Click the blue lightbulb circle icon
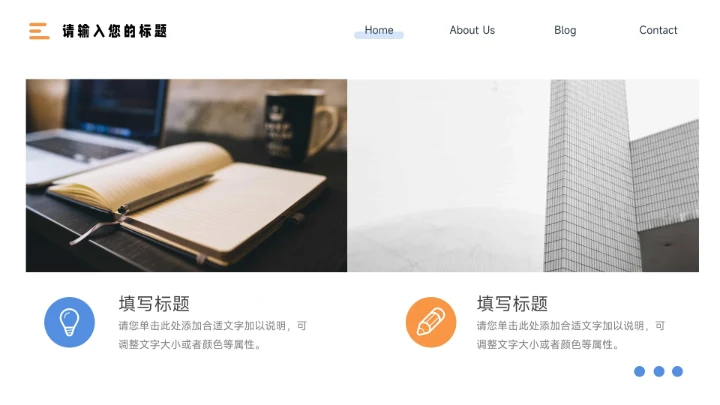The width and height of the screenshot is (720, 405). 69,322
